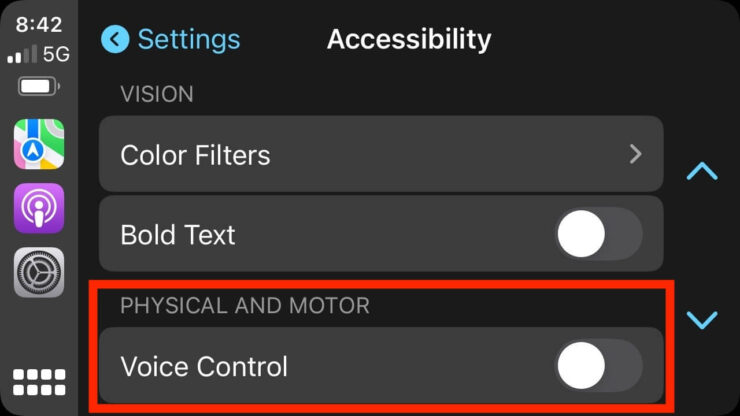Tap the battery status icon
The image size is (740, 416).
[x=37, y=87]
